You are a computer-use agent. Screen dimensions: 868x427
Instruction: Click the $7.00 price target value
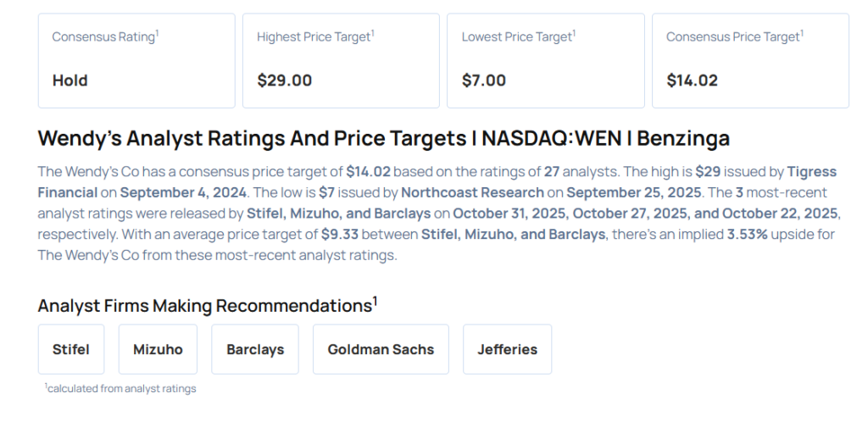pyautogui.click(x=484, y=81)
